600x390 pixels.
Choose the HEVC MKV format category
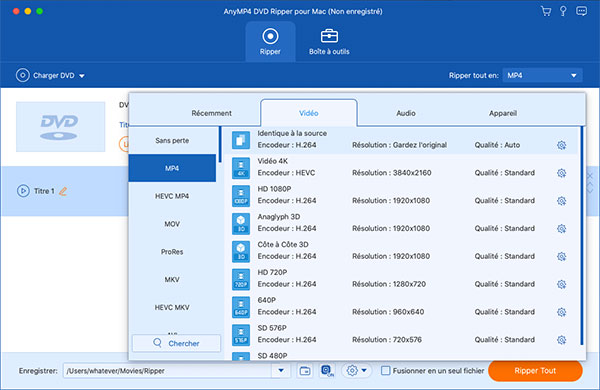point(172,307)
